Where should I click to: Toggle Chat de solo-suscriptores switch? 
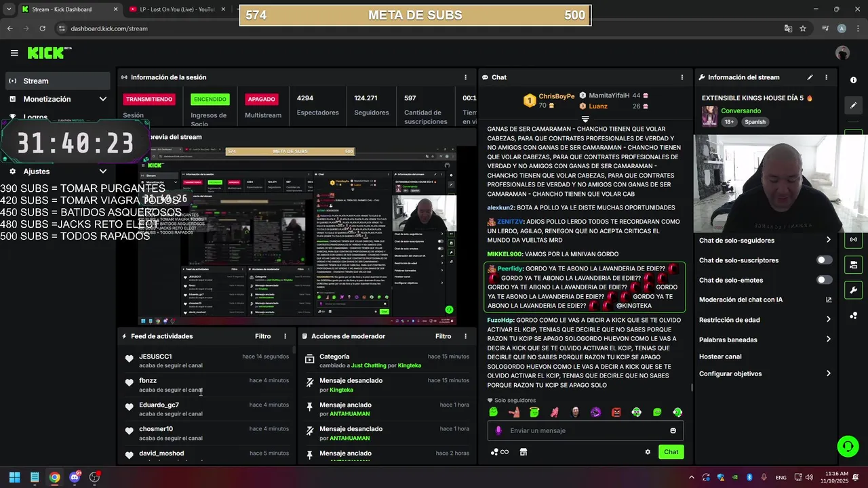824,260
